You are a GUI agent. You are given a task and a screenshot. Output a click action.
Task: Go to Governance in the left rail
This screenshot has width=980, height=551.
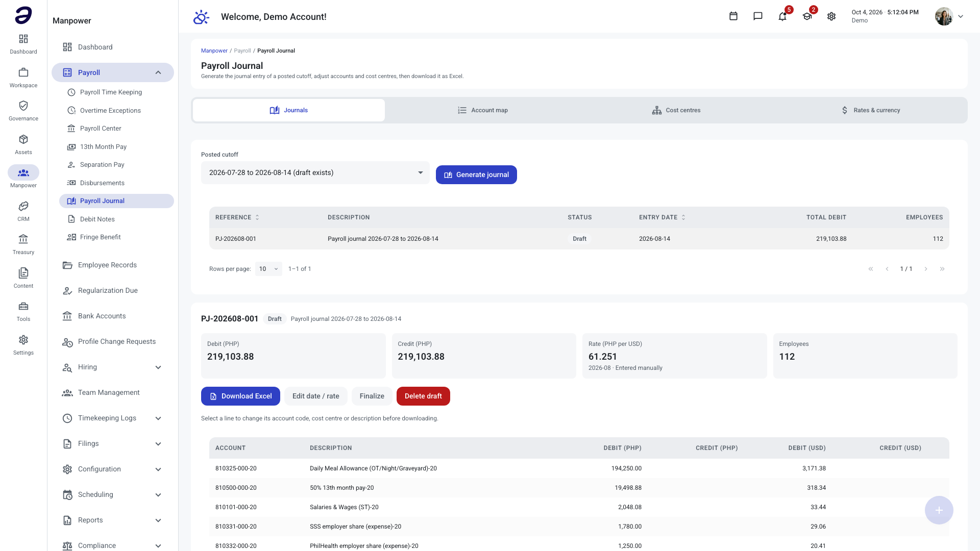tap(23, 111)
